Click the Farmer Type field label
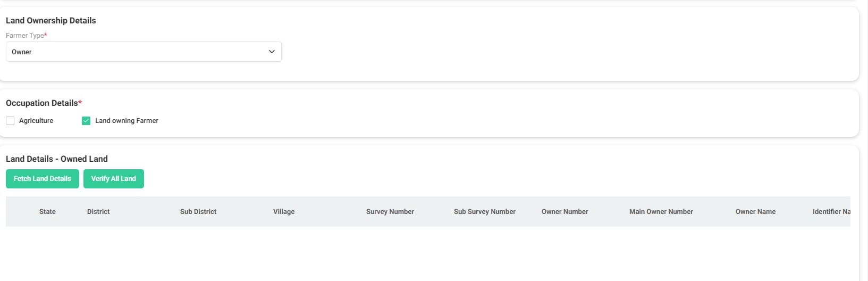Viewport: 868px width, 281px height. 25,36
